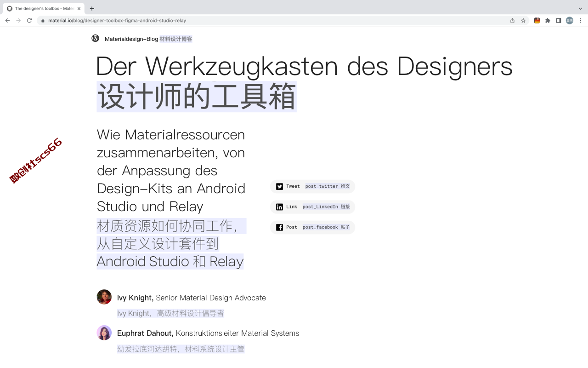
Task: Click the browser back arrow
Action: click(7, 21)
